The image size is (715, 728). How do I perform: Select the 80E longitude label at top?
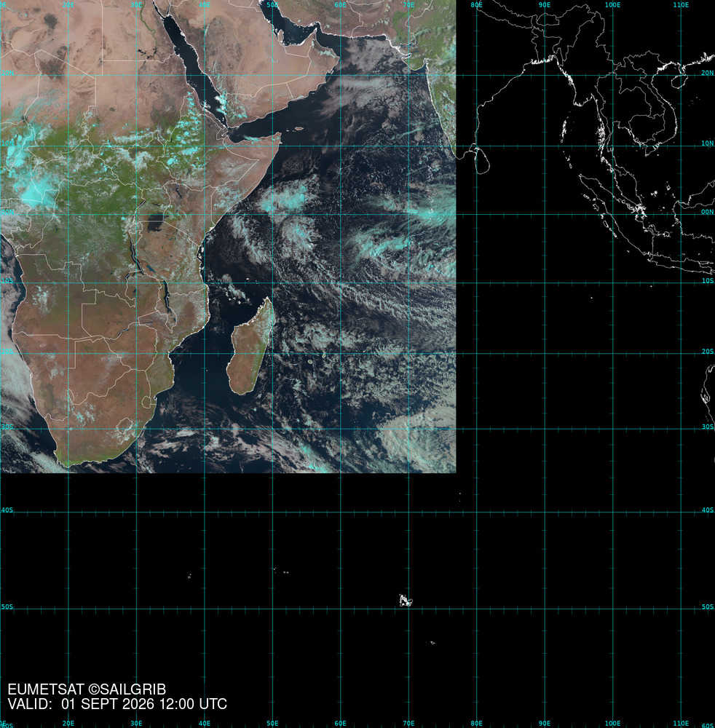[x=476, y=4]
